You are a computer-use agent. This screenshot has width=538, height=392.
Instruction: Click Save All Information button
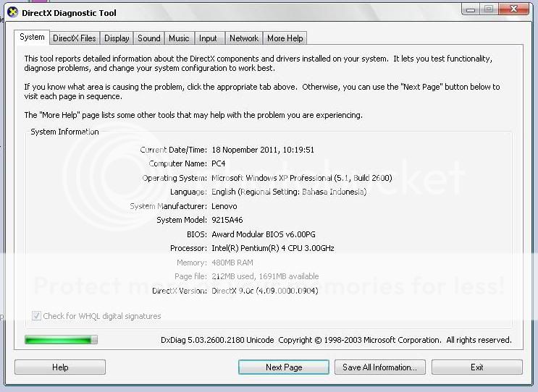coord(380,367)
